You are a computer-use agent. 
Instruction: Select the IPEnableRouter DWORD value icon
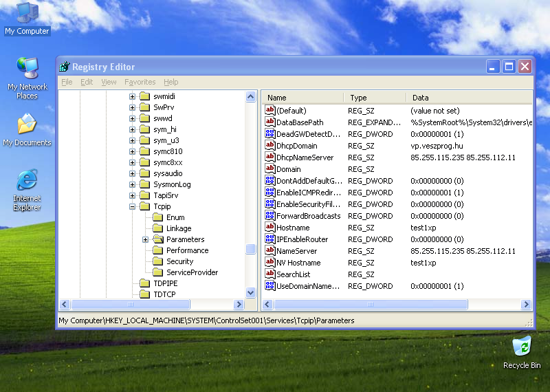(x=270, y=239)
